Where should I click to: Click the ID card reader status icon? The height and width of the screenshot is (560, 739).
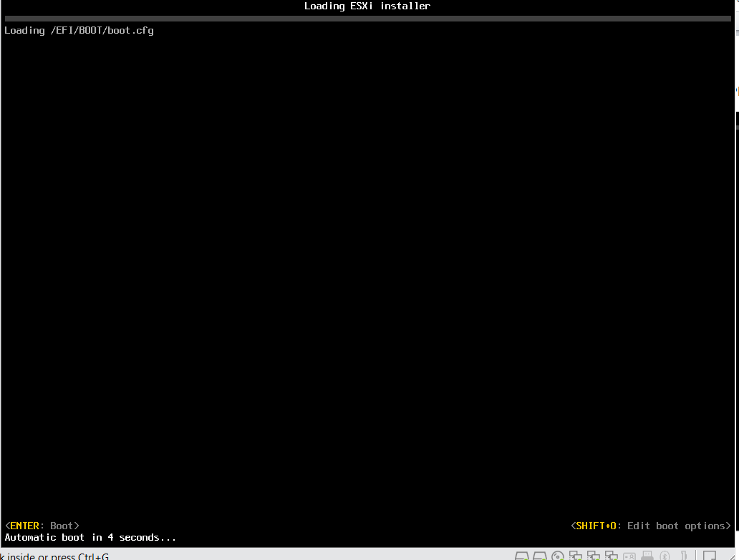tap(629, 556)
